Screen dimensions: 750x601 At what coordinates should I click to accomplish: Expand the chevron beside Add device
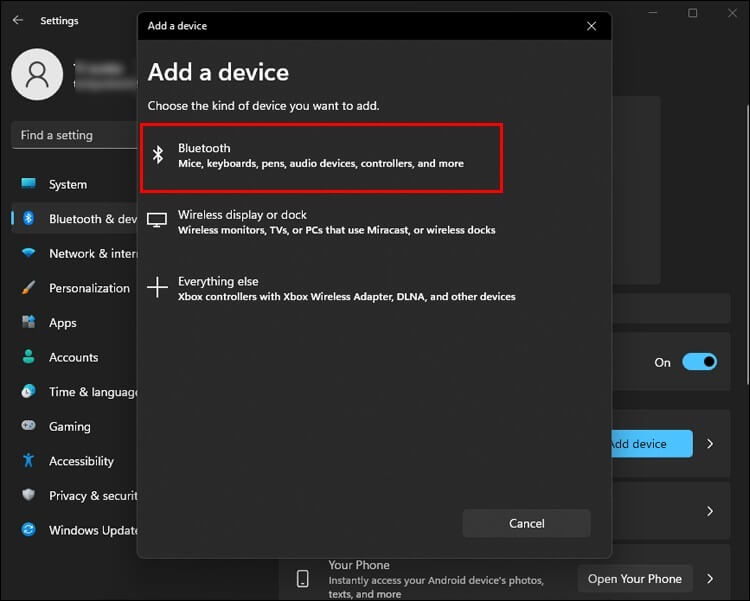click(x=710, y=444)
